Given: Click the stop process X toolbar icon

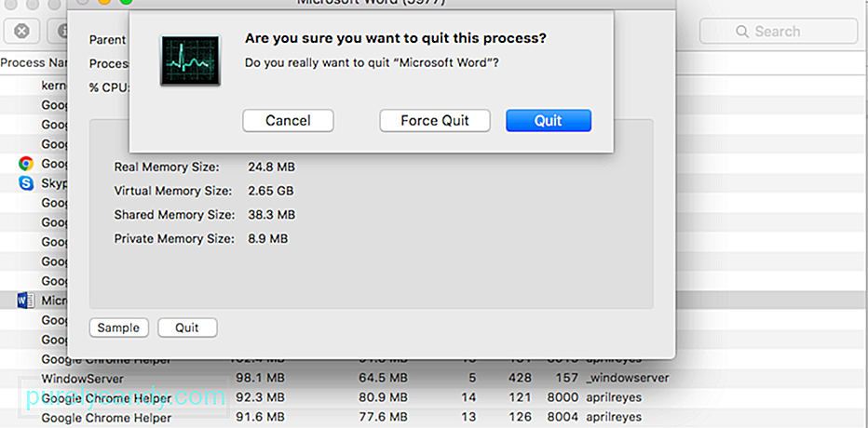Looking at the screenshot, I should click(x=21, y=31).
